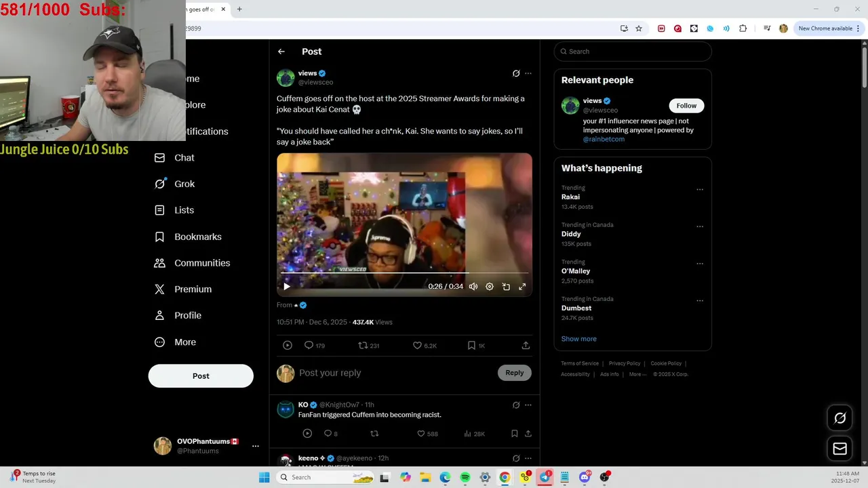
Task: Open Grok icon on KO's reply
Action: (x=516, y=405)
